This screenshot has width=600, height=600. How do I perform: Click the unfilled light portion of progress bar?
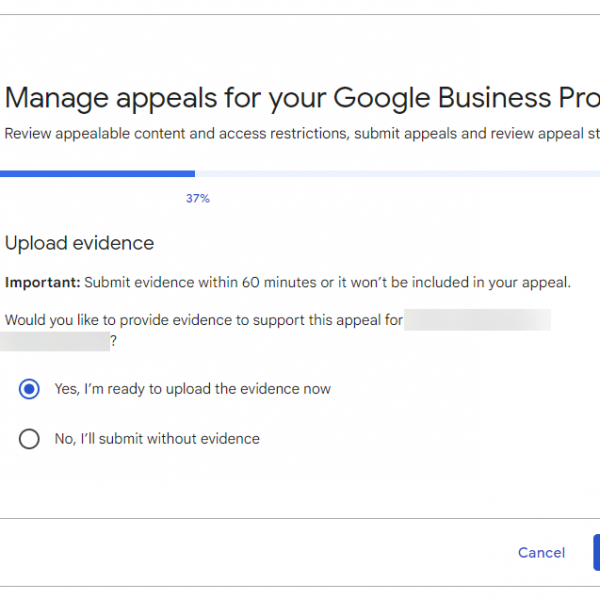pyautogui.click(x=400, y=174)
